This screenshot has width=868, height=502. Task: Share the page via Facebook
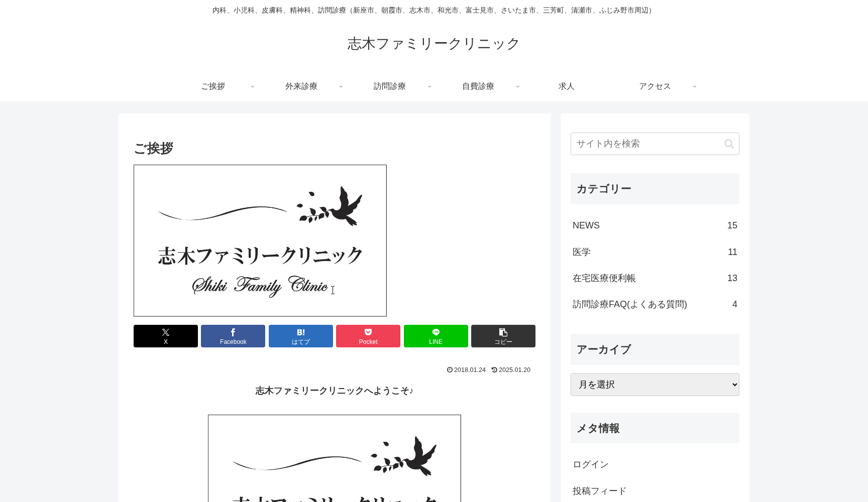coord(233,336)
